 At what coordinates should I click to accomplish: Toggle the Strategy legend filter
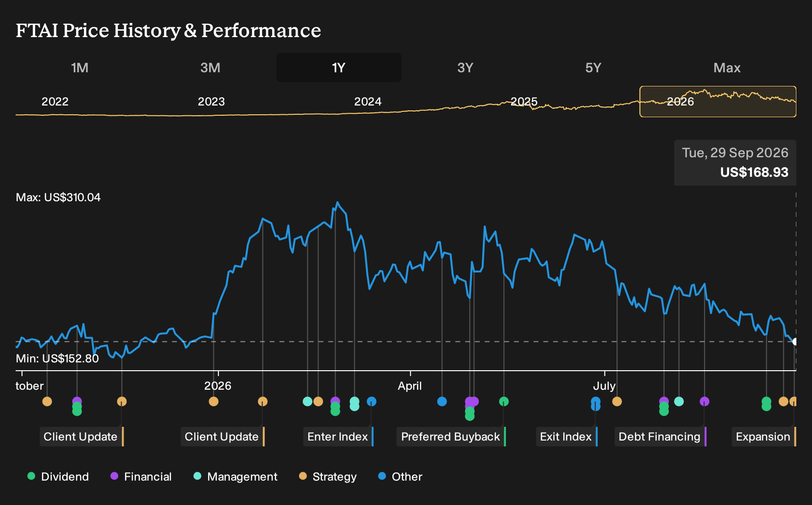[328, 477]
